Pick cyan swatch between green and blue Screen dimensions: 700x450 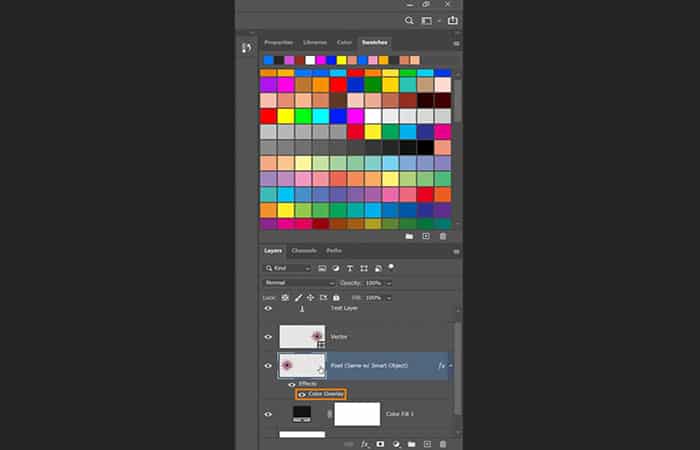click(321, 116)
